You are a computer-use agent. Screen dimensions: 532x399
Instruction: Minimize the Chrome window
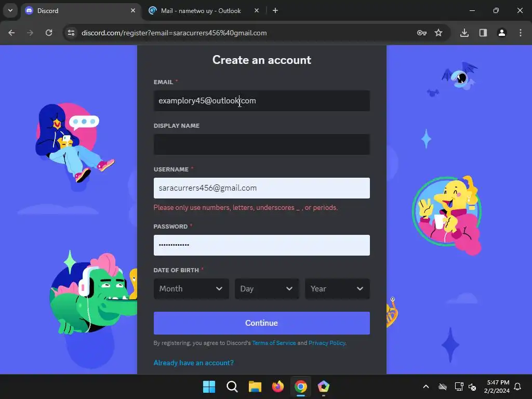472,10
